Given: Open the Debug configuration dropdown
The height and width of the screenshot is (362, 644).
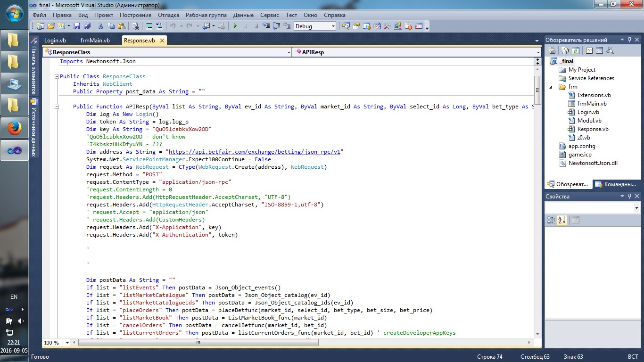Looking at the screenshot, I should 333,26.
